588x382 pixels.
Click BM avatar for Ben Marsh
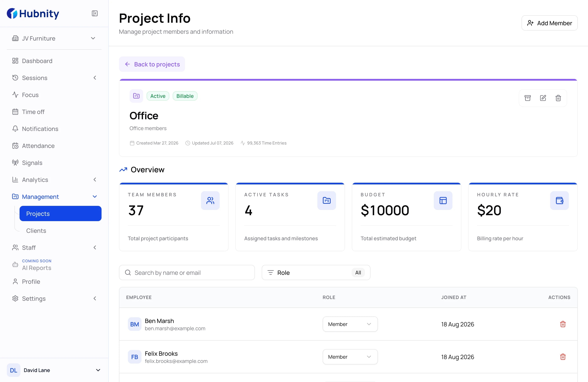point(135,324)
